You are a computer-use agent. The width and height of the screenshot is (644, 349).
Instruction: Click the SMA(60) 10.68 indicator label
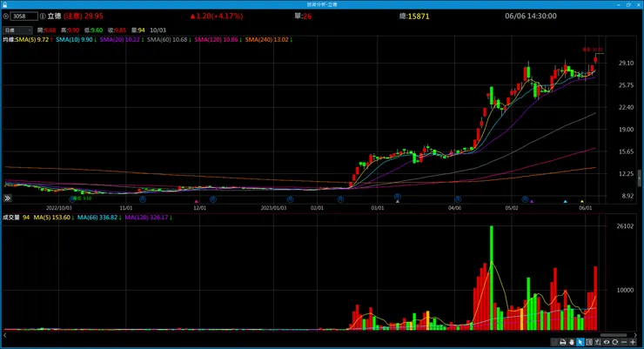tap(167, 40)
